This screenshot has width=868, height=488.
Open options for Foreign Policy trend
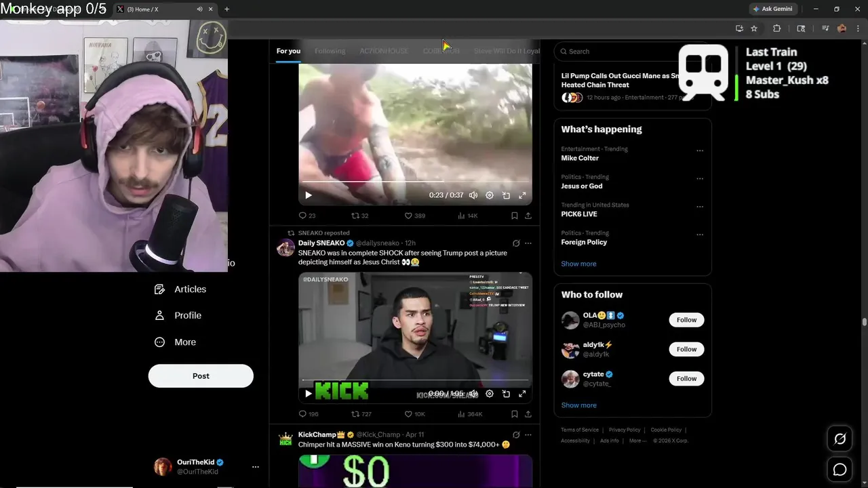pos(700,235)
